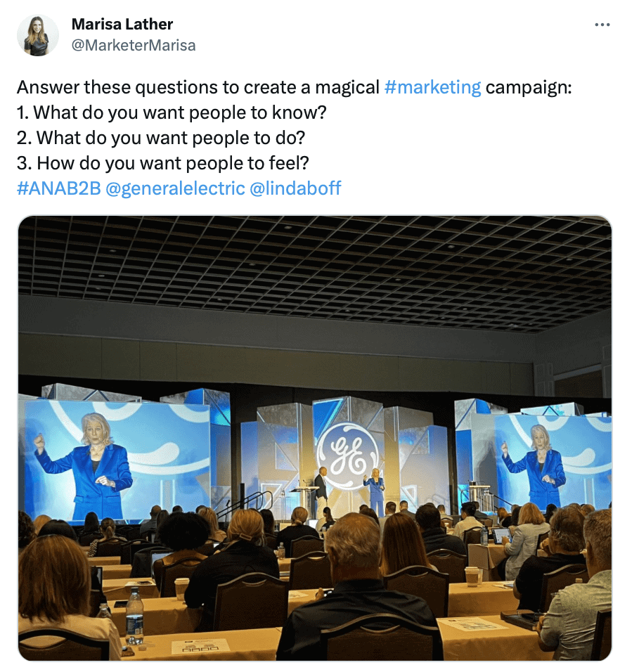Click the speaker in blue suit on stage

tap(375, 493)
